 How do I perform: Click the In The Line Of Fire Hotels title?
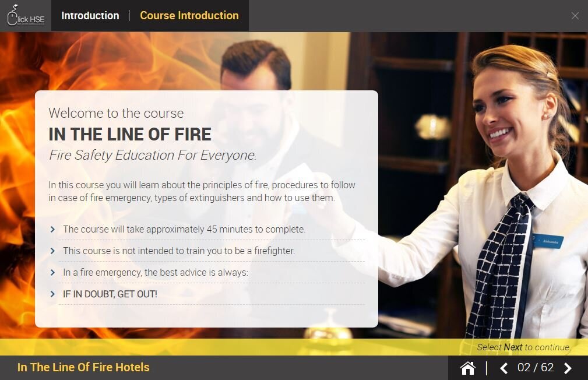[83, 367]
